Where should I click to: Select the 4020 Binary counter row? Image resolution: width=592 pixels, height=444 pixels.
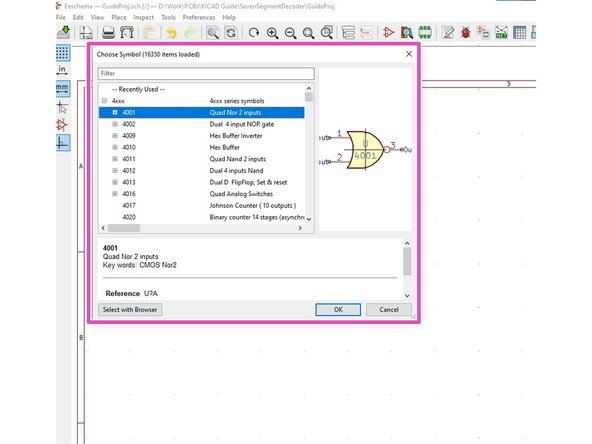[202, 217]
